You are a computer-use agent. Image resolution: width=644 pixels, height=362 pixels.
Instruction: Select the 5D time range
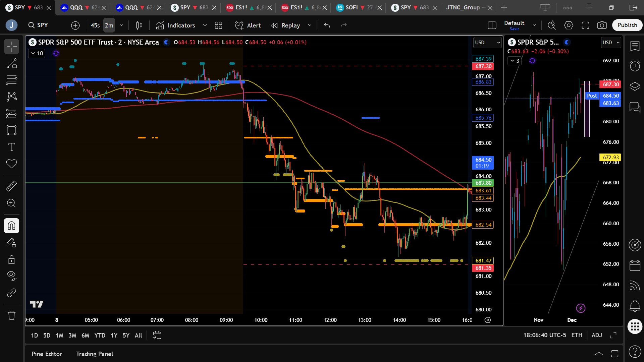point(47,335)
